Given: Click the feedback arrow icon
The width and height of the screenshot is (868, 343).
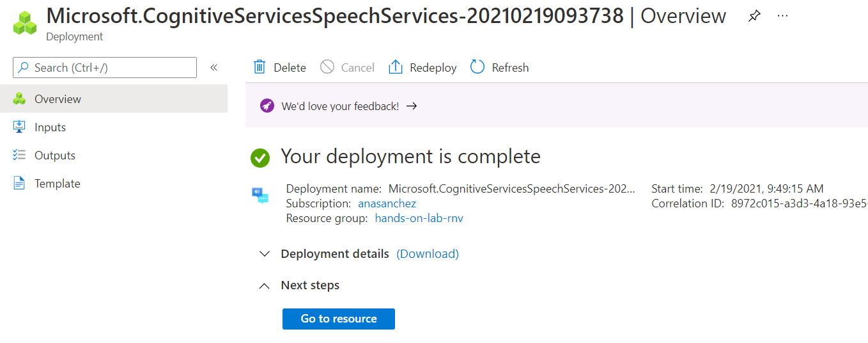Looking at the screenshot, I should pos(412,106).
